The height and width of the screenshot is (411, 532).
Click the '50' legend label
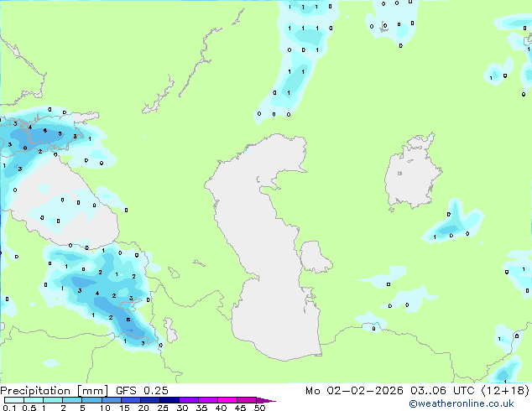pyautogui.click(x=259, y=408)
